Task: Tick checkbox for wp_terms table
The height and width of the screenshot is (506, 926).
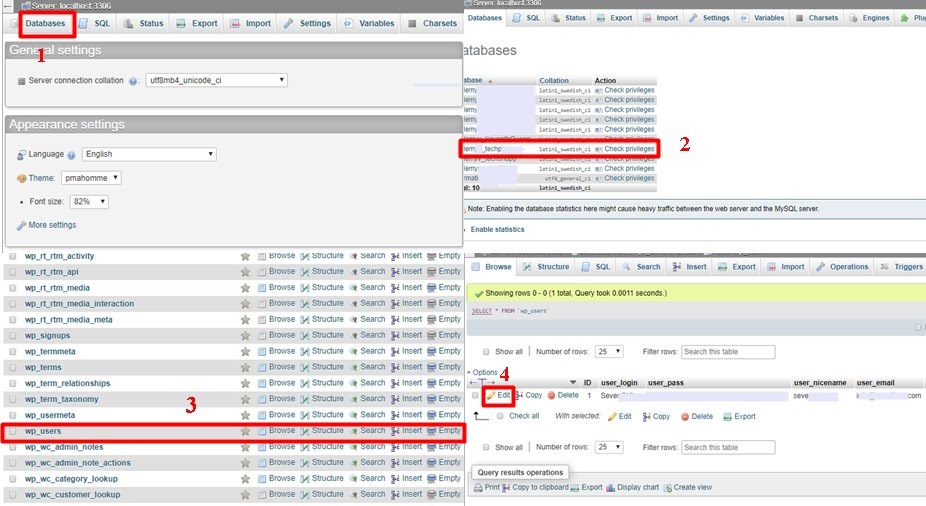Action: pyautogui.click(x=12, y=368)
